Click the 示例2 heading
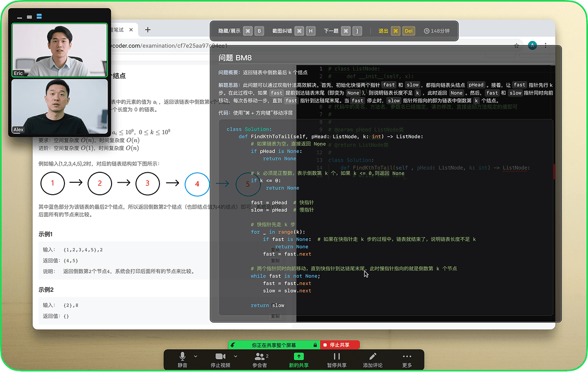This screenshot has width=588, height=372. click(46, 290)
